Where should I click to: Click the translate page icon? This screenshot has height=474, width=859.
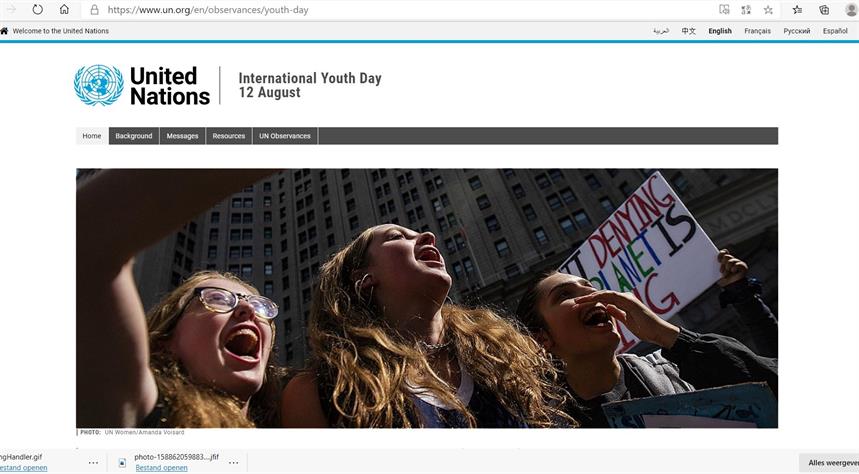click(746, 9)
